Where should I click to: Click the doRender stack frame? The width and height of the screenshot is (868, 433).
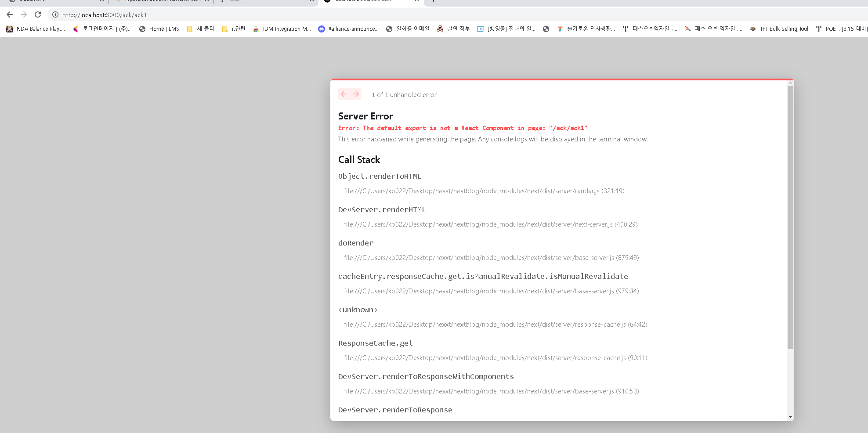pyautogui.click(x=356, y=243)
